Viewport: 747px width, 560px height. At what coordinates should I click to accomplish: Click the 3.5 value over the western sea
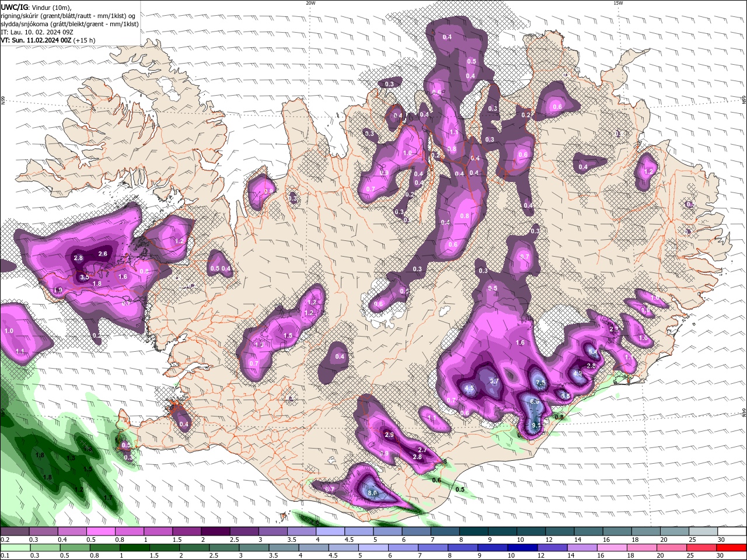(x=84, y=277)
